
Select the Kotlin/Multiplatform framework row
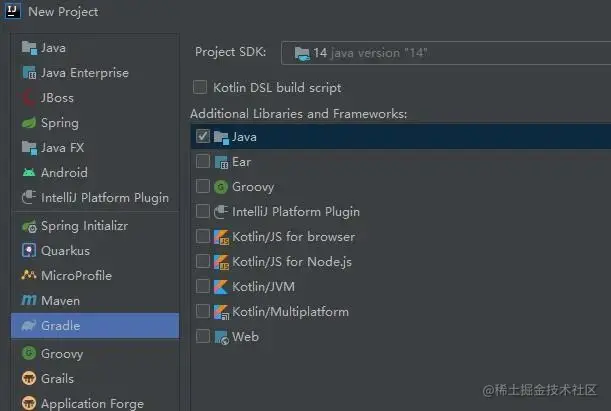coord(401,312)
